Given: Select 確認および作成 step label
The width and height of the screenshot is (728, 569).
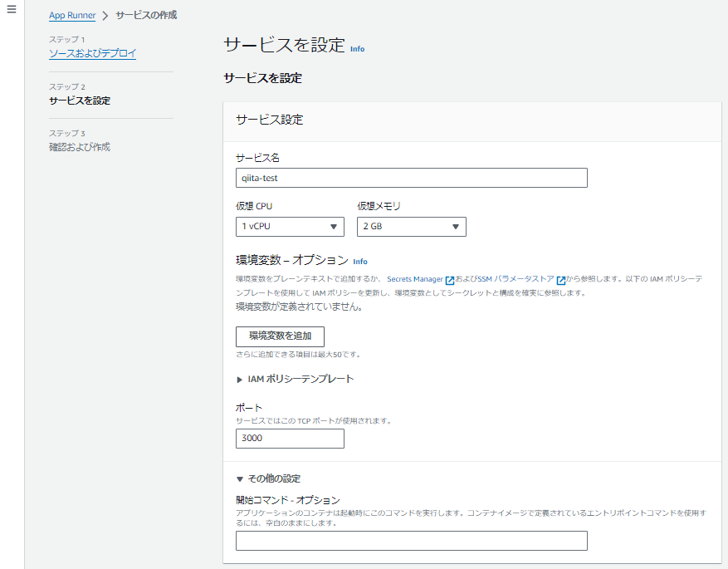Looking at the screenshot, I should click(80, 147).
